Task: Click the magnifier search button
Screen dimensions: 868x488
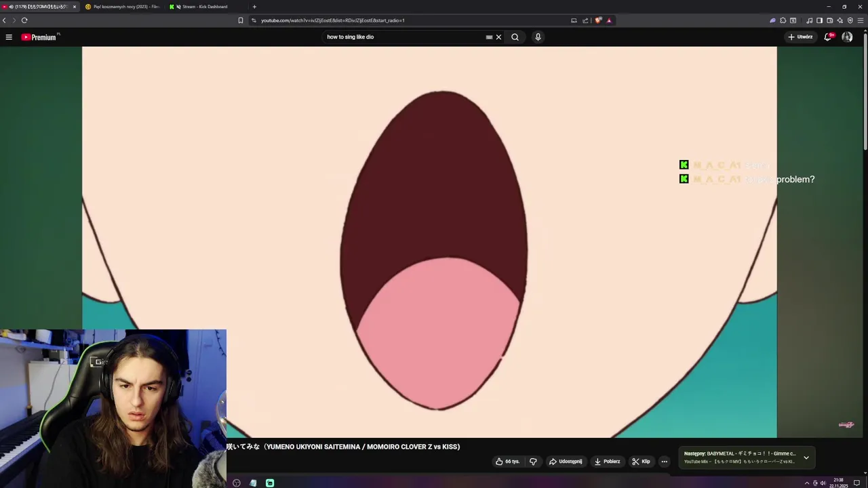Action: click(x=515, y=37)
